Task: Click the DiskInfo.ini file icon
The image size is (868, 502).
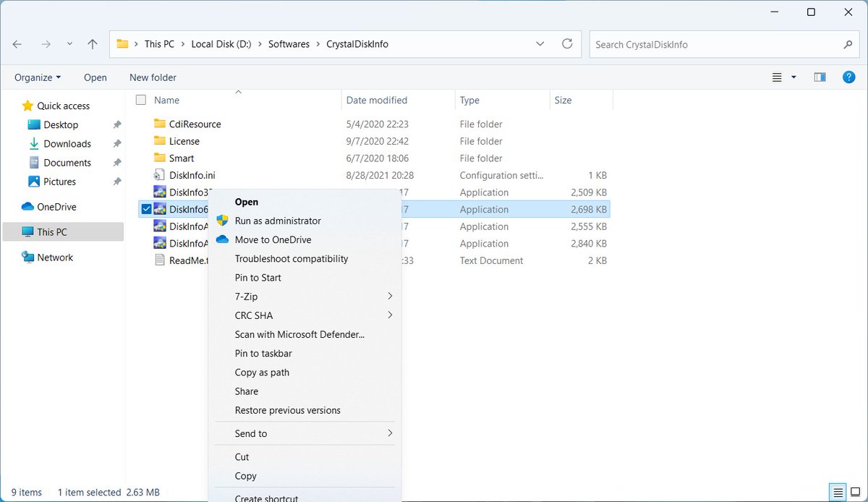Action: 160,175
